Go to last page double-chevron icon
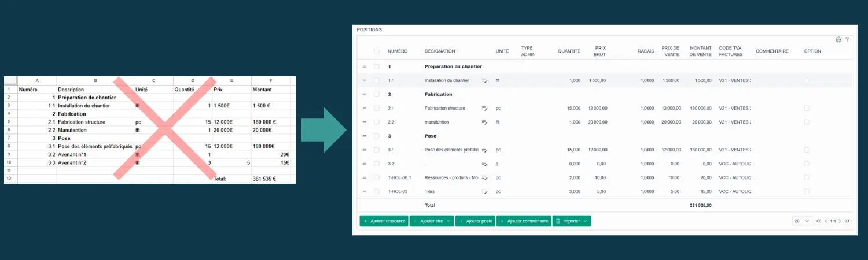This screenshot has height=260, width=868. click(x=847, y=221)
